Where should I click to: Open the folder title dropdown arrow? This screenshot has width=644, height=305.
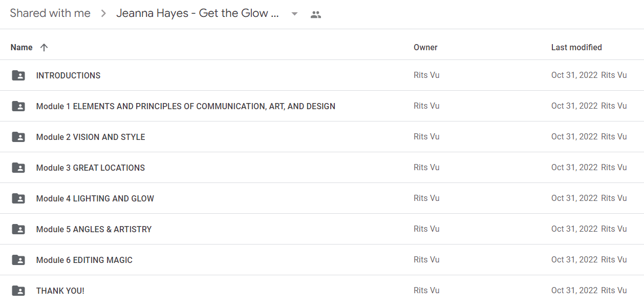(x=294, y=14)
